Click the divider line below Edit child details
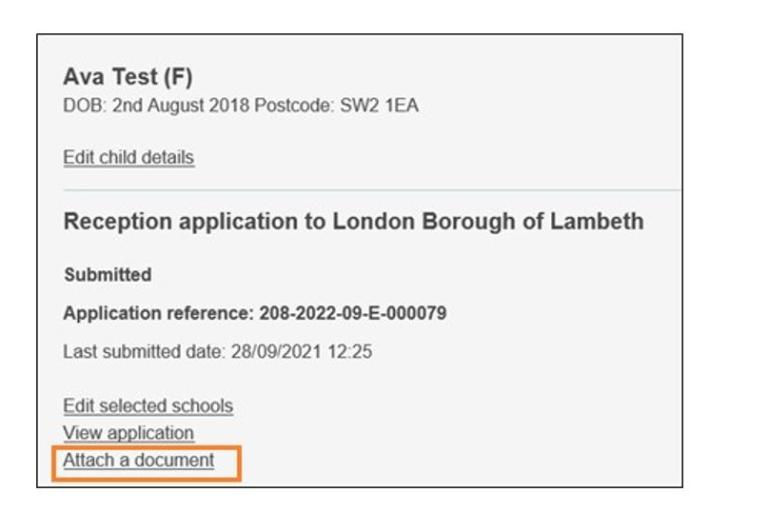Viewport: 768px width, 512px height. [x=370, y=189]
